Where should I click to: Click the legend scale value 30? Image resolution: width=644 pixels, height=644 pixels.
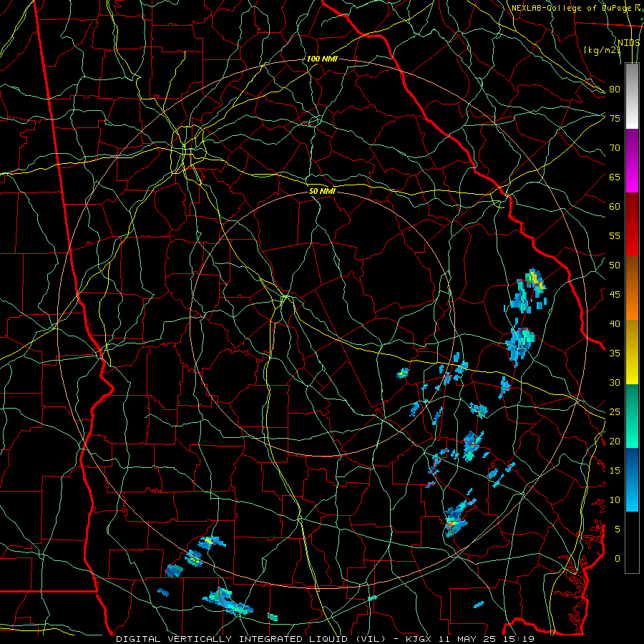[x=615, y=382]
